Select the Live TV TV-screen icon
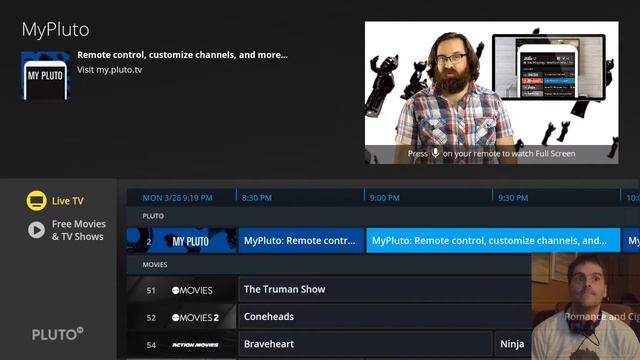 tap(36, 201)
